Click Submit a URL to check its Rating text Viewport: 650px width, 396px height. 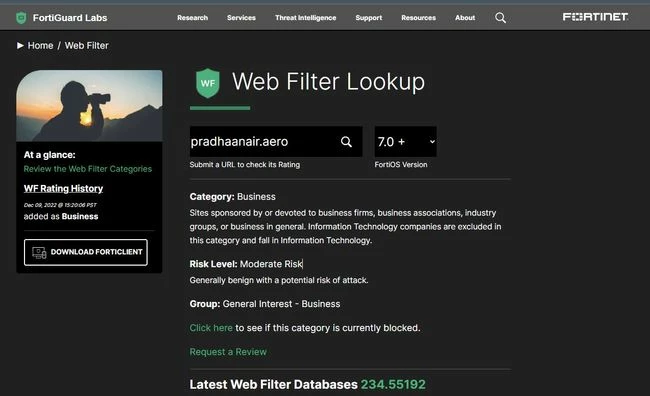(x=245, y=165)
